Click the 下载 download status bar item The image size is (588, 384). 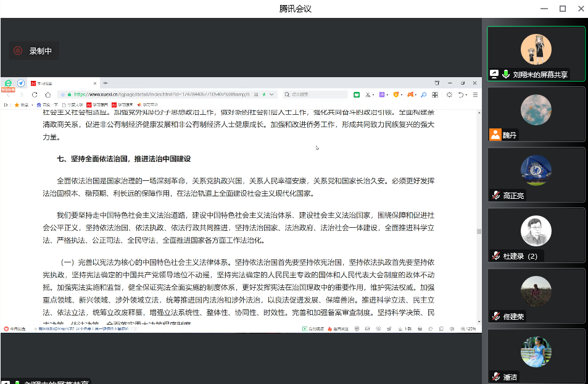pyautogui.click(x=405, y=329)
